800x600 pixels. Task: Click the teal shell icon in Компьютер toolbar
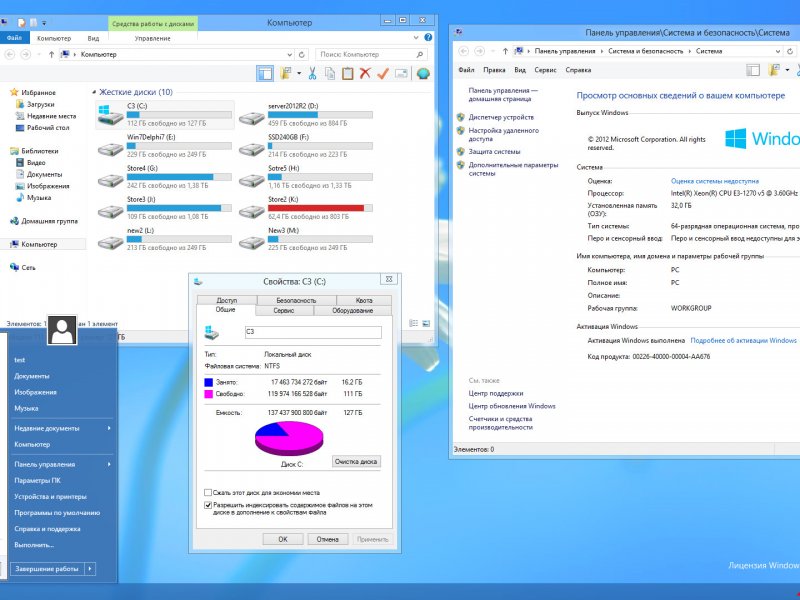click(423, 73)
